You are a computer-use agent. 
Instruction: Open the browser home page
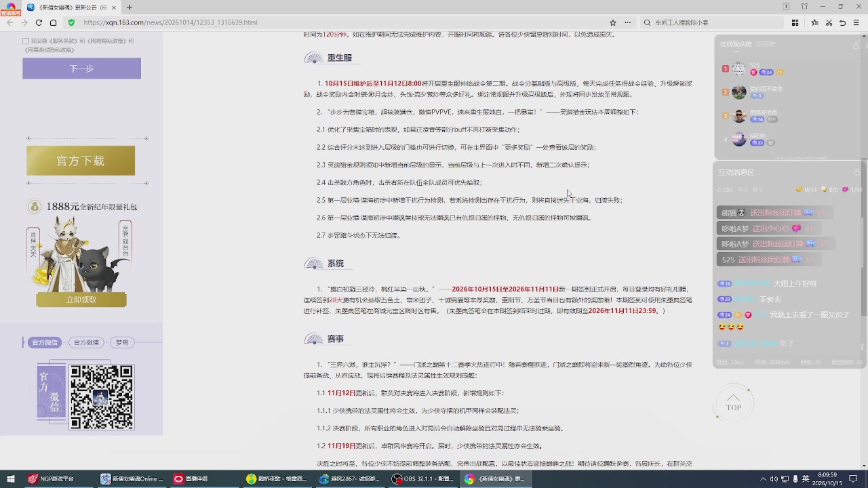53,22
